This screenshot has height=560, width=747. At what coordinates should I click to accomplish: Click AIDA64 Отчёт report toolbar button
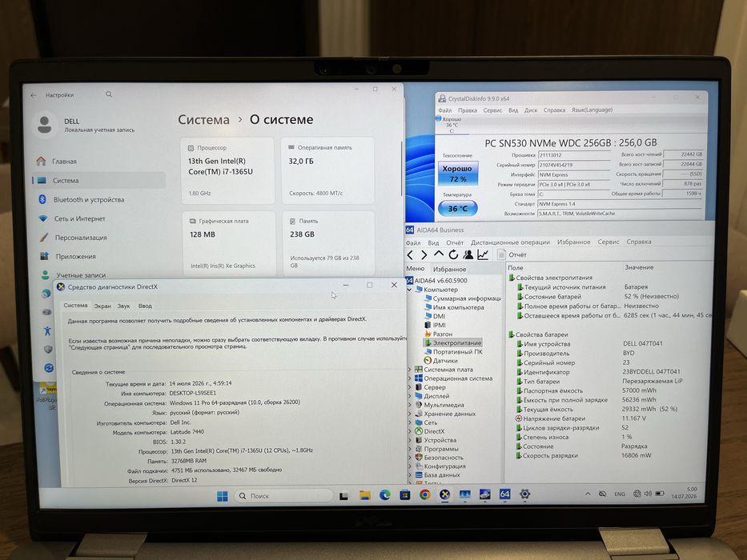pyautogui.click(x=512, y=254)
